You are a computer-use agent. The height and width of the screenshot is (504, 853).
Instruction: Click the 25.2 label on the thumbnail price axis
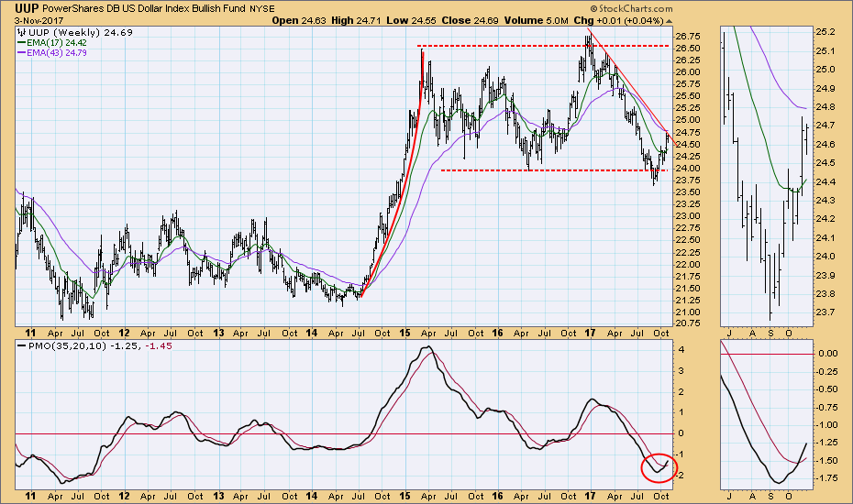(x=825, y=32)
